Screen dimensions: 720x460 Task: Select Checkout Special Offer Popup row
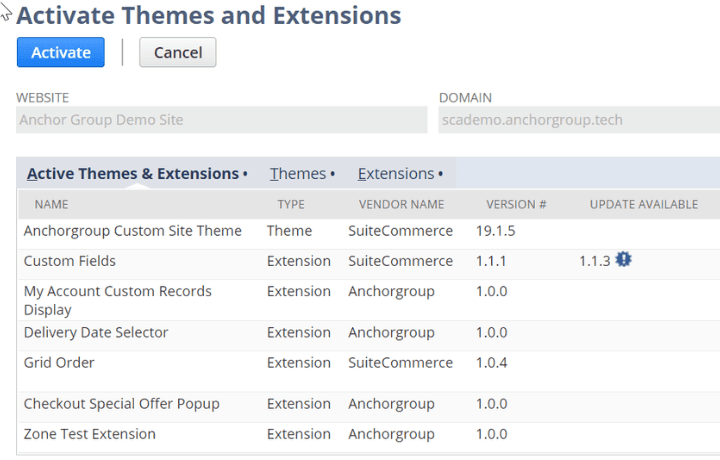click(x=121, y=404)
